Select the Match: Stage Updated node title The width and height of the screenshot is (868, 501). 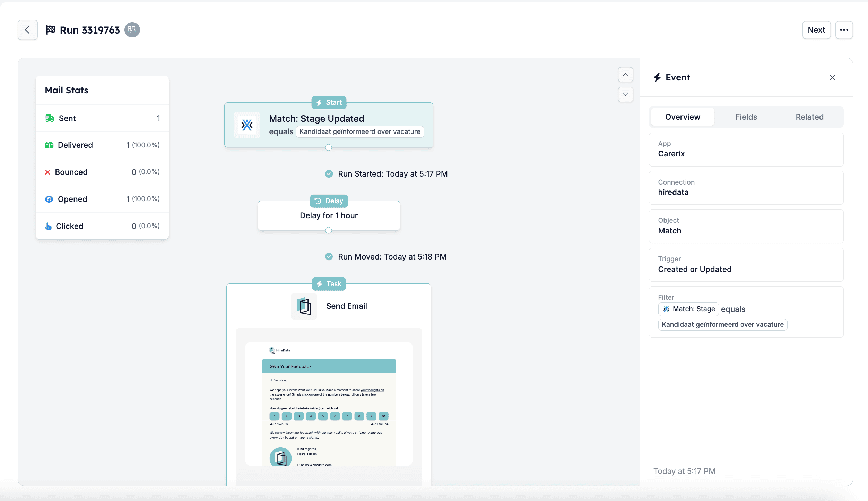click(x=316, y=119)
